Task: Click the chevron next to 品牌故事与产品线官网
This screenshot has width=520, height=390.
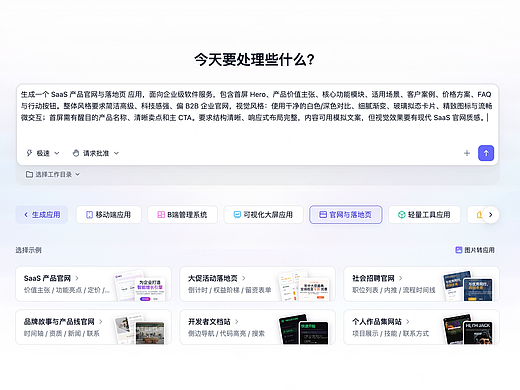Action: [x=100, y=322]
